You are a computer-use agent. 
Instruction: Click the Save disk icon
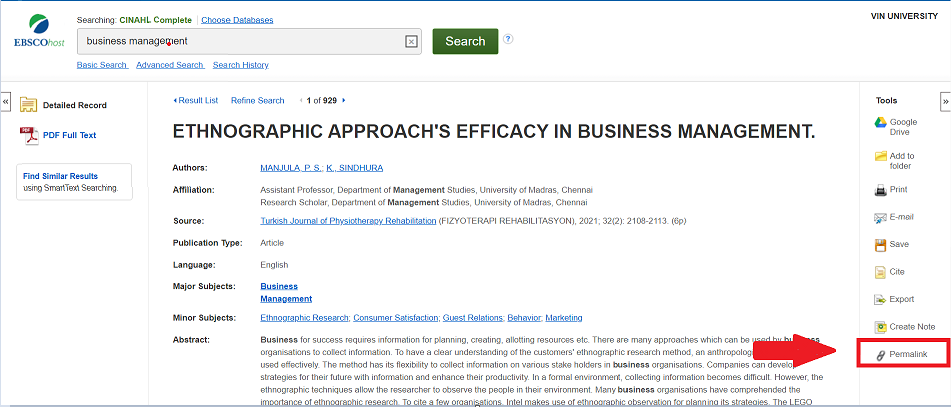[881, 244]
